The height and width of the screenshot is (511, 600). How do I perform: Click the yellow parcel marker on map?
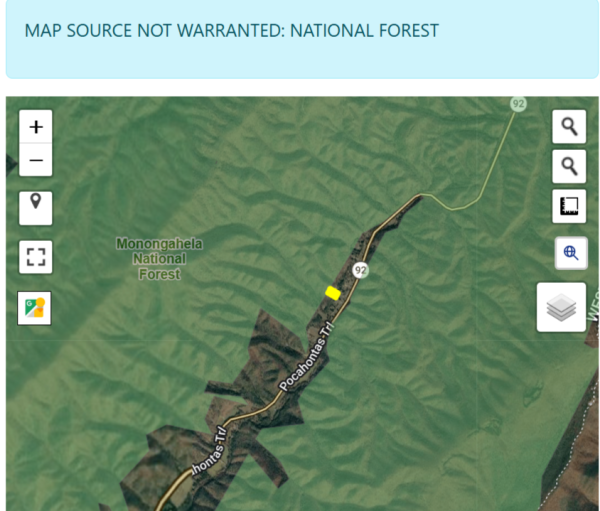point(333,293)
